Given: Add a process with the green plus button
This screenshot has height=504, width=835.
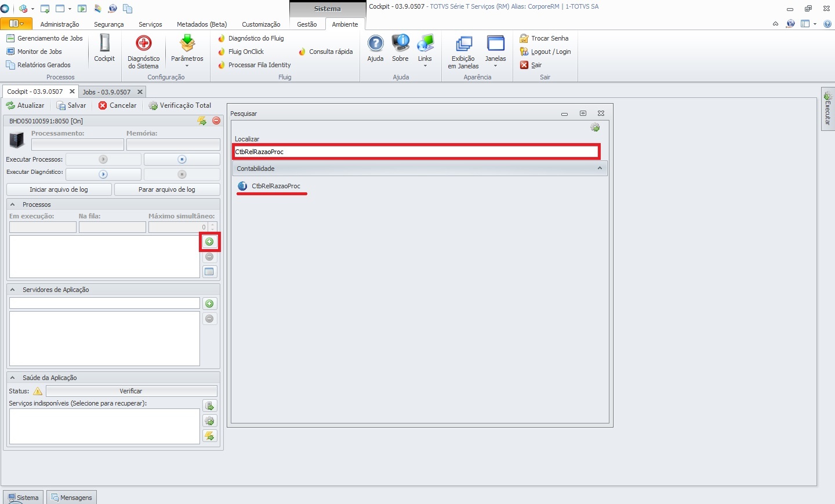Looking at the screenshot, I should pos(210,242).
